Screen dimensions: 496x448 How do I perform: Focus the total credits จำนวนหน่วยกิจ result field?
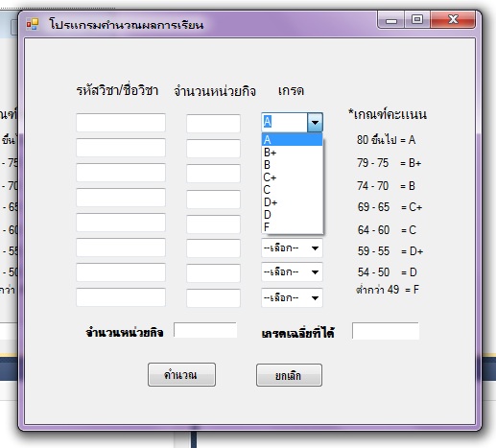pos(205,330)
